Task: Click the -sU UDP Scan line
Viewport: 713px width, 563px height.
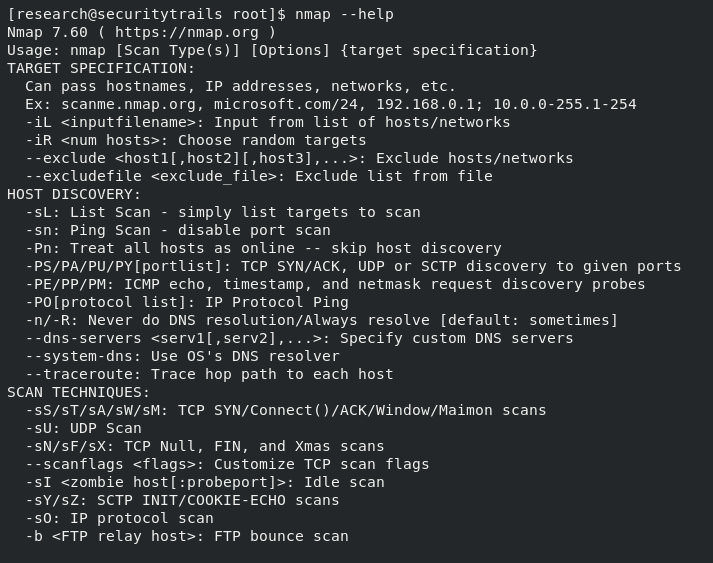Action: pos(83,428)
